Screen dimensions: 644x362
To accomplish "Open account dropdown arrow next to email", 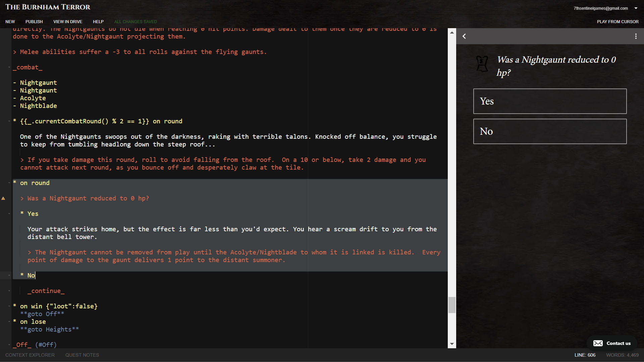I will 636,8.
